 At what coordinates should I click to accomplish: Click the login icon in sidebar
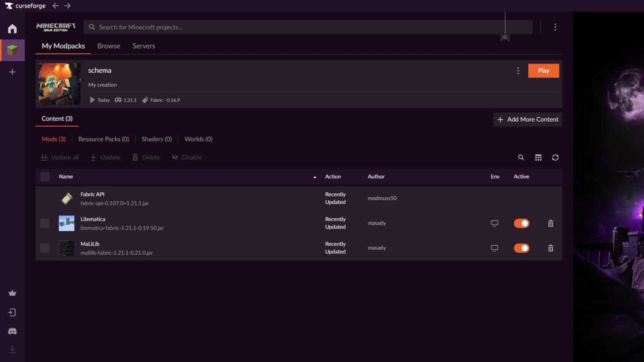[12, 312]
